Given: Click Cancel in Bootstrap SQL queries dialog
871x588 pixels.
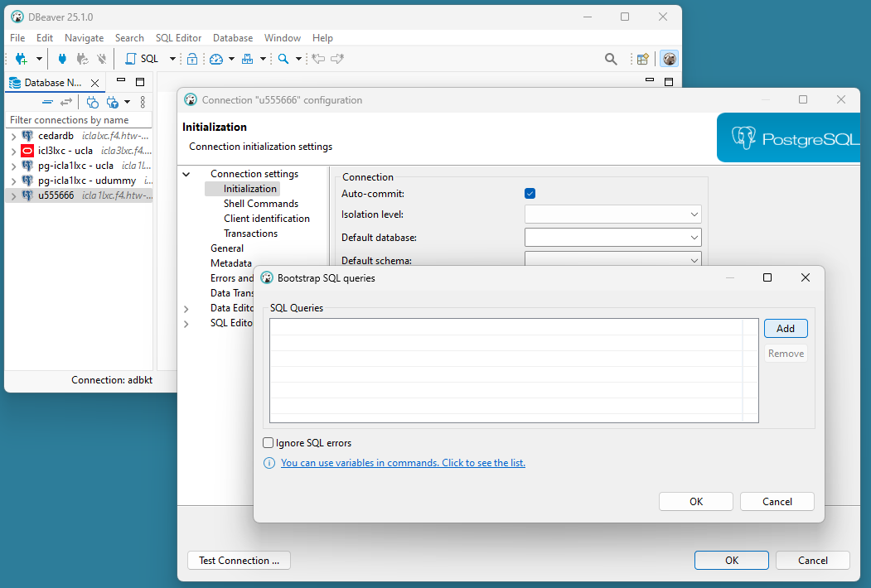Looking at the screenshot, I should click(x=777, y=501).
